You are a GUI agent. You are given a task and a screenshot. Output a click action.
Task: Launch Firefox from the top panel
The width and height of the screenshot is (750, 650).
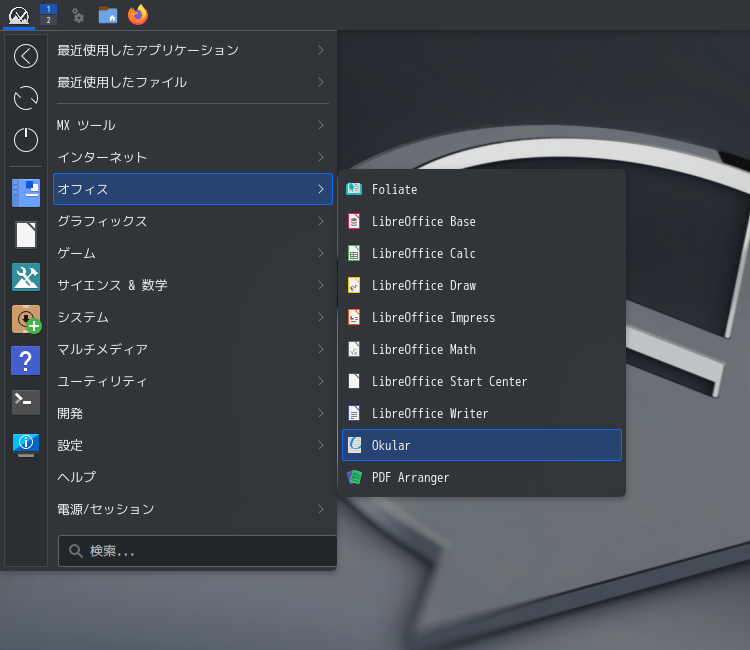(x=138, y=14)
